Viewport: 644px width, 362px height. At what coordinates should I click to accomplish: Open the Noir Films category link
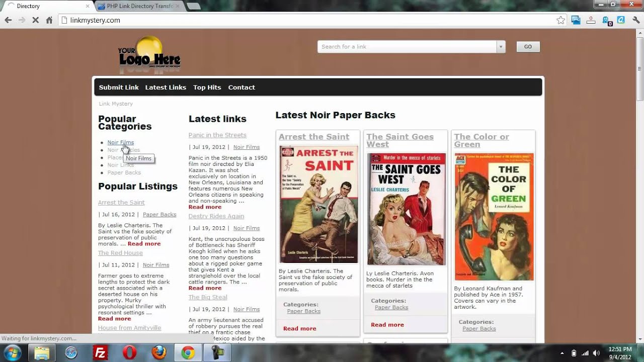pos(120,142)
